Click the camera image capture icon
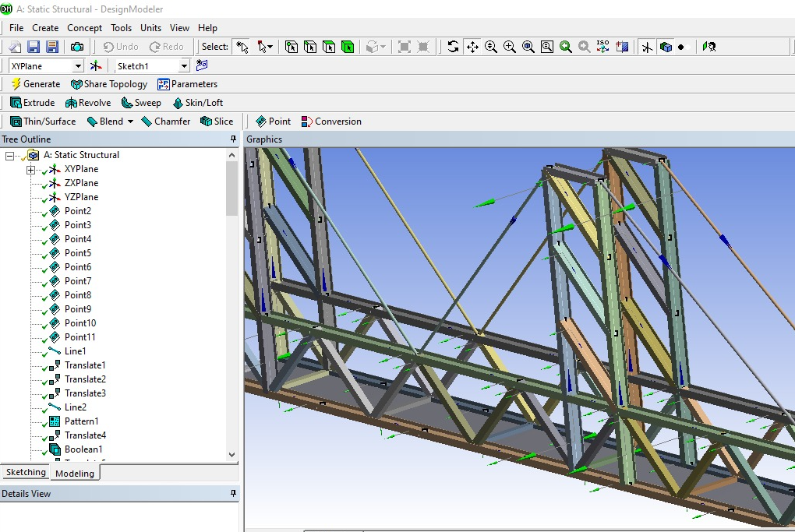The image size is (795, 532). (77, 47)
